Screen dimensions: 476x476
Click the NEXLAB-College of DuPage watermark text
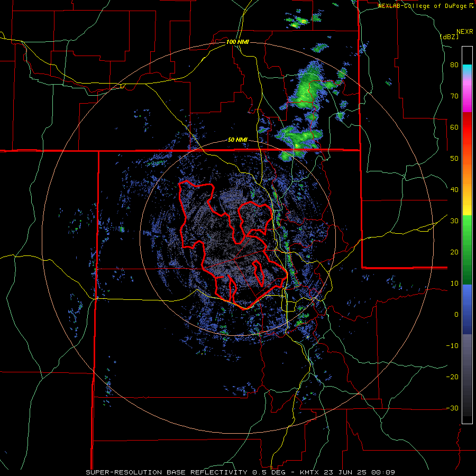pos(424,6)
